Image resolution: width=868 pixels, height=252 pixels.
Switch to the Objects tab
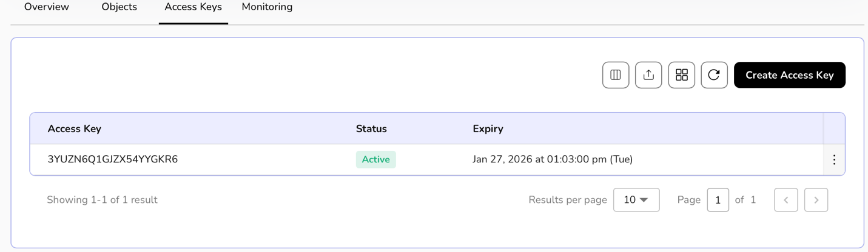tap(119, 7)
